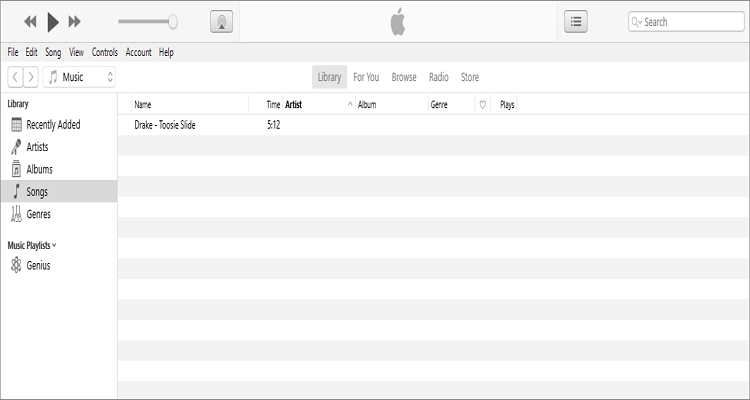This screenshot has width=750, height=400.
Task: Sort by the Name column header
Action: (x=190, y=104)
